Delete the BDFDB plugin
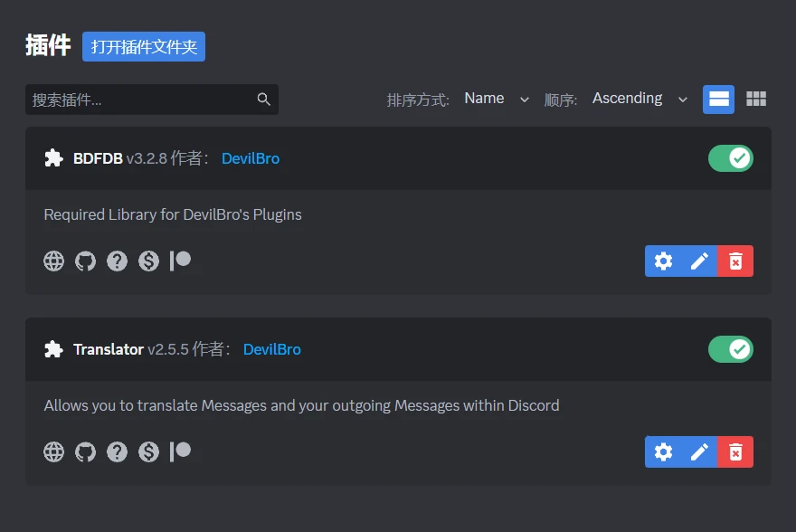Screen dimensions: 796x532 (735, 261)
